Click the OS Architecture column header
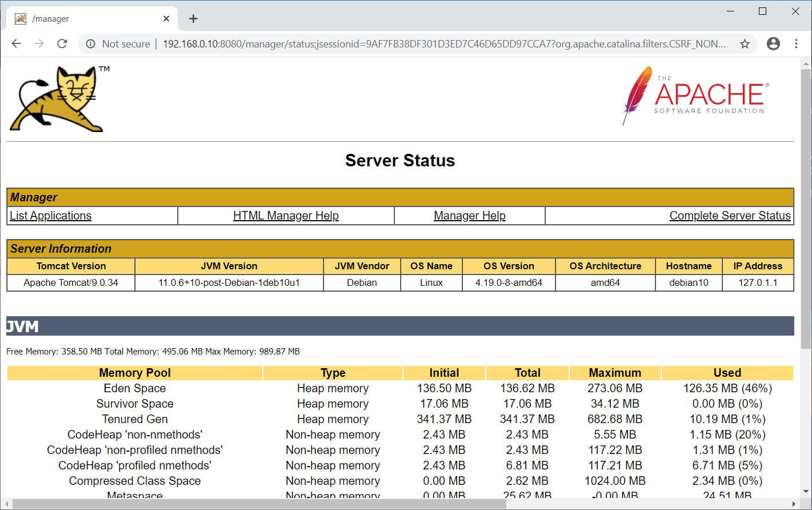The width and height of the screenshot is (812, 510). [x=605, y=266]
